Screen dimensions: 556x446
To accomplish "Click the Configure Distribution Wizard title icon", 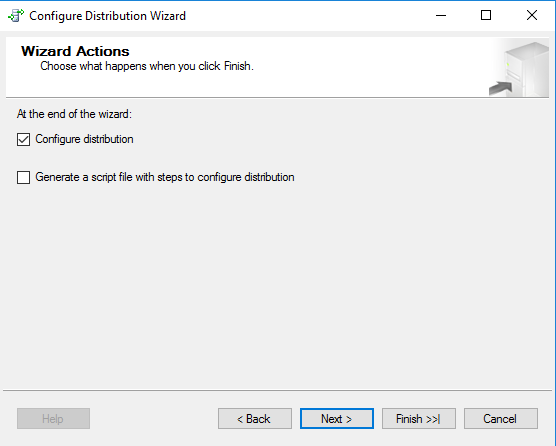I will pos(16,16).
